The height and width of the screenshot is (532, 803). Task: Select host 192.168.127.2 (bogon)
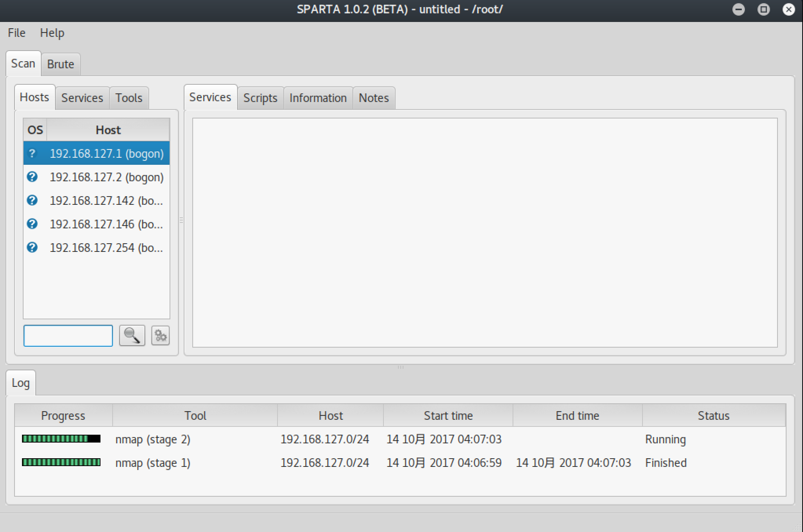coord(106,177)
